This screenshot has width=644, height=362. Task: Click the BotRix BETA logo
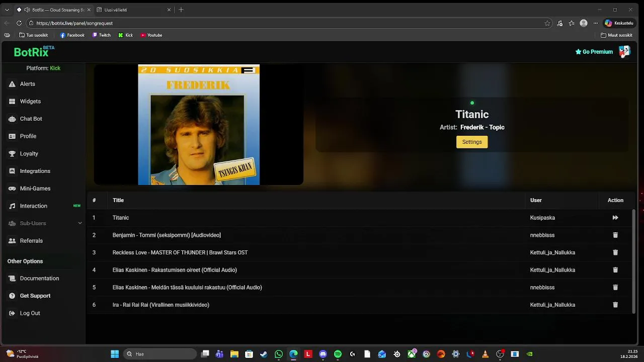coord(34,51)
